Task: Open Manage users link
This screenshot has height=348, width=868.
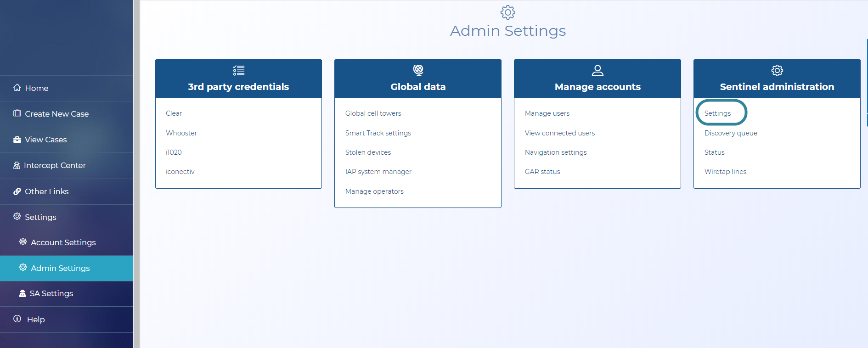Action: coord(547,113)
